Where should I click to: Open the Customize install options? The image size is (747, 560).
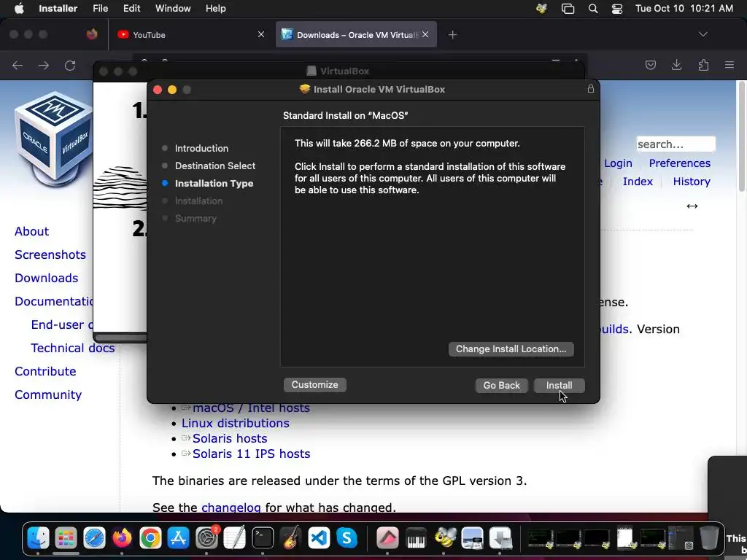[x=314, y=385]
